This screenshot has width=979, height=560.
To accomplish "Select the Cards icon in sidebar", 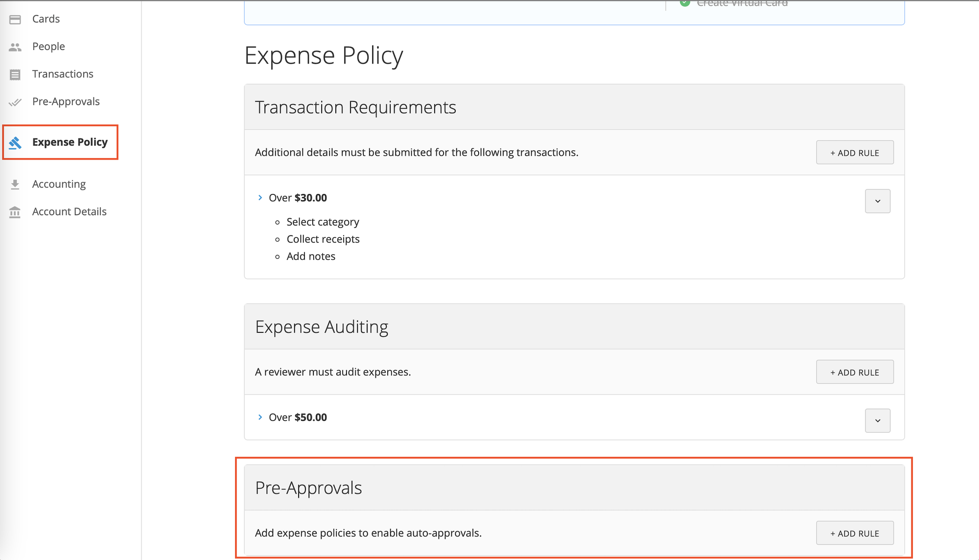I will tap(15, 19).
